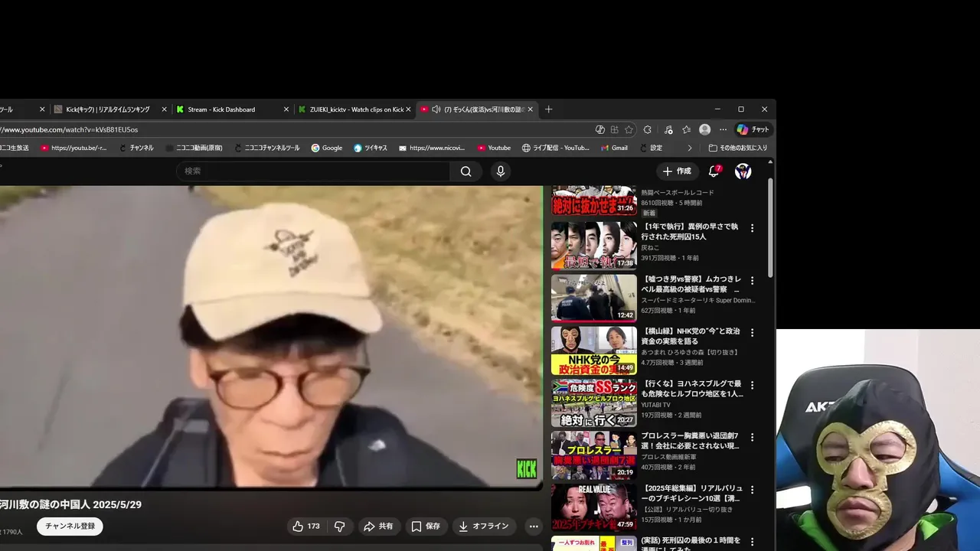This screenshot has width=980, height=551.
Task: Open options menu for 死刑囚の最後の1時間 video
Action: pos(752,542)
